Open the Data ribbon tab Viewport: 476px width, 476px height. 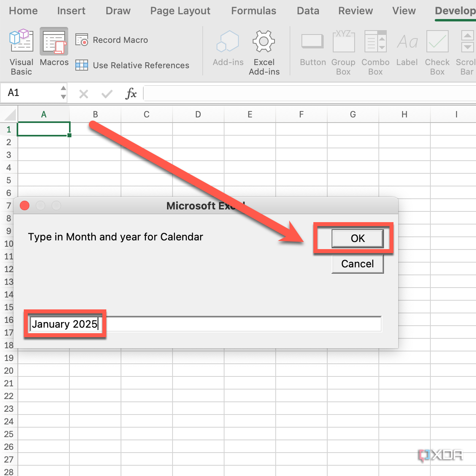(308, 11)
